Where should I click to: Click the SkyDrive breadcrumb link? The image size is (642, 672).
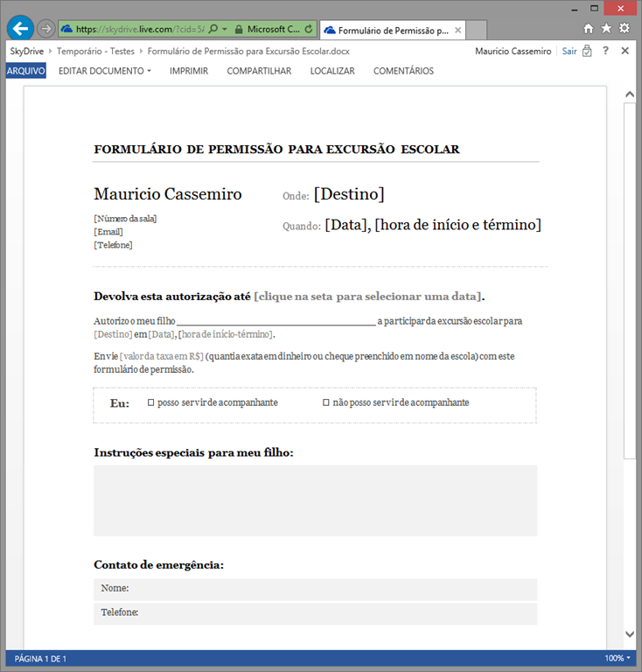(x=26, y=51)
